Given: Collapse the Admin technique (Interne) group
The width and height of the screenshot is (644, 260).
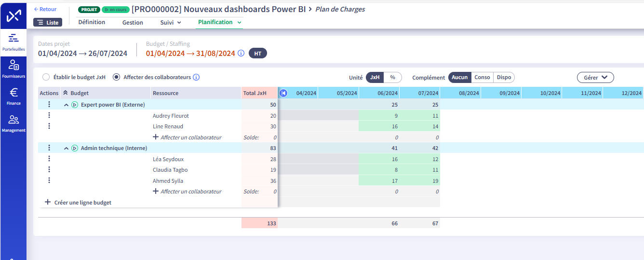Looking at the screenshot, I should point(66,148).
